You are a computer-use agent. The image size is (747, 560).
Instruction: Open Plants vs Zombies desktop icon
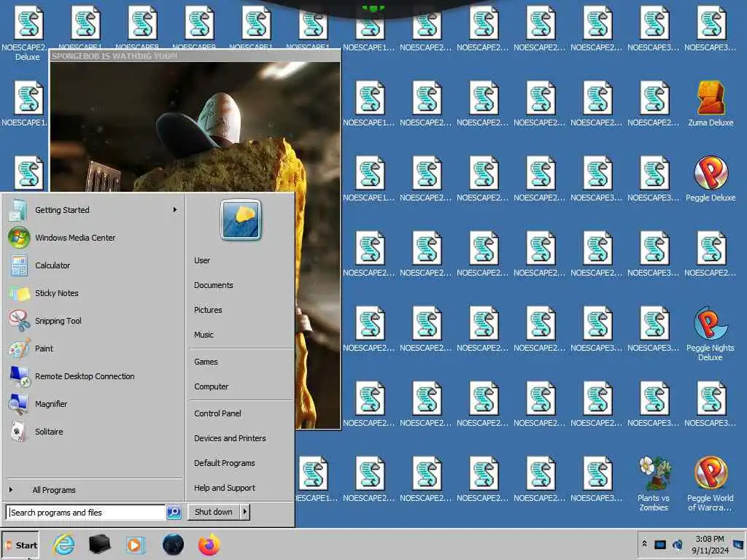(x=654, y=484)
